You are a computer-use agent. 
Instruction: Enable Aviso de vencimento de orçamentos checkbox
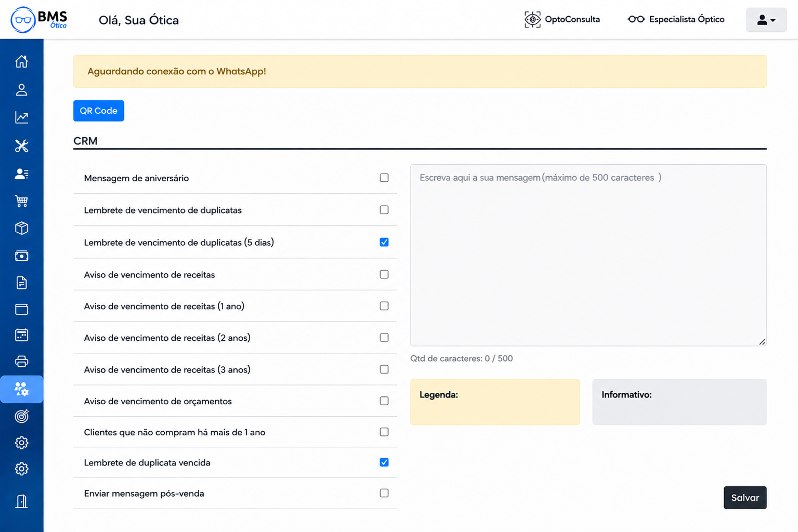coord(384,401)
